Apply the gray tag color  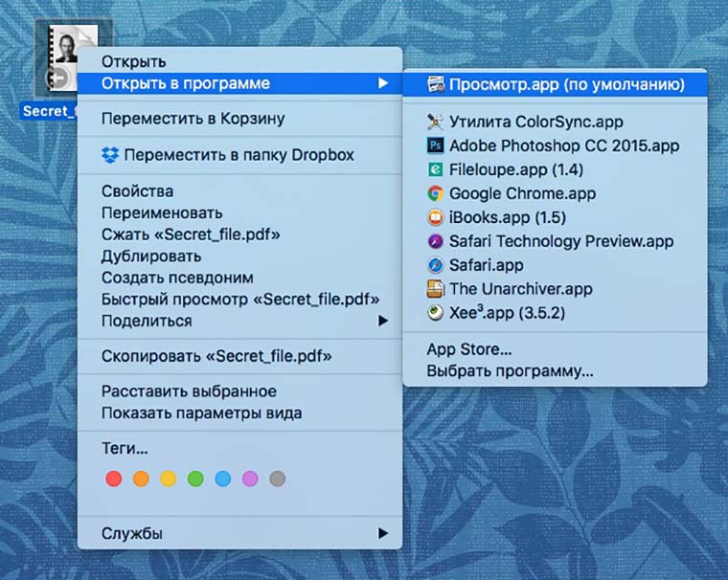[x=278, y=479]
